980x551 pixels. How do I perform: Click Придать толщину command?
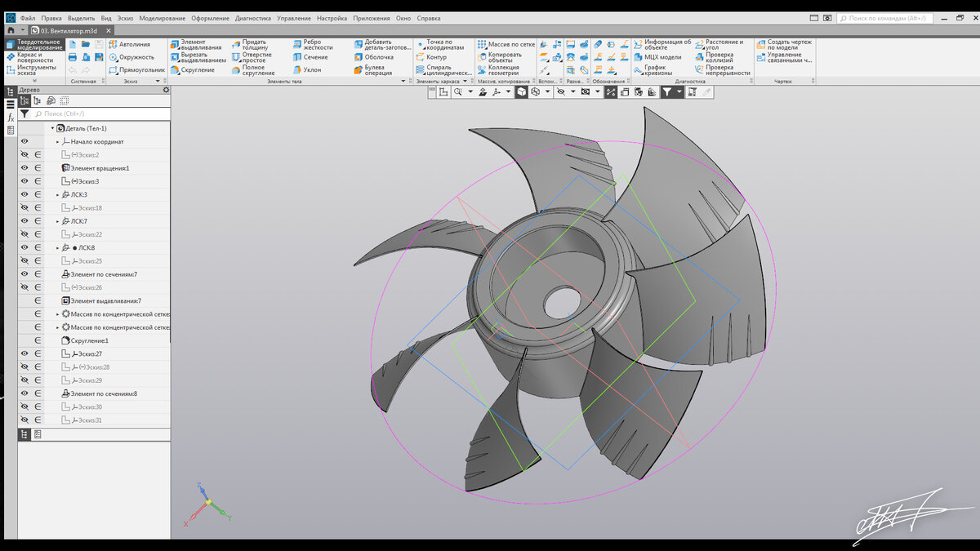[248, 44]
